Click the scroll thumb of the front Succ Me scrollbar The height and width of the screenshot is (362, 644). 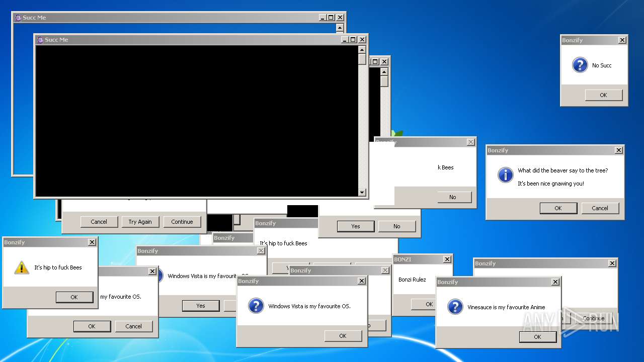(362, 59)
